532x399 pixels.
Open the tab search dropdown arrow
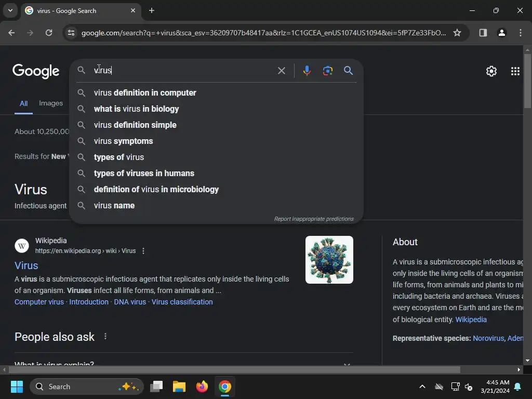tap(10, 10)
